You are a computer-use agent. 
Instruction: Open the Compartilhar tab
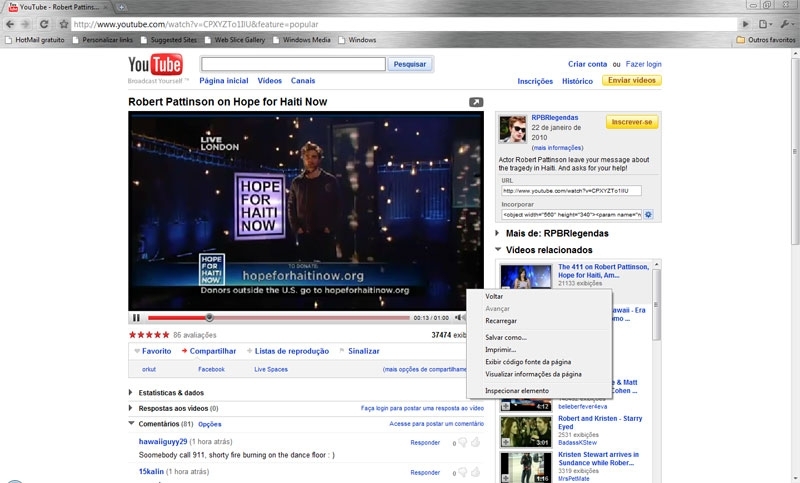(209, 351)
